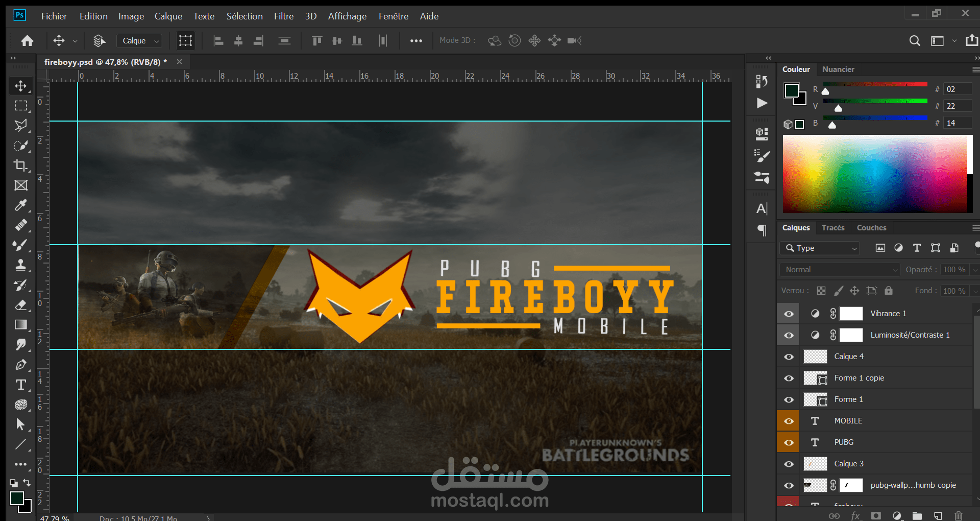980x521 pixels.
Task: Click the B hex value field
Action: coord(957,123)
